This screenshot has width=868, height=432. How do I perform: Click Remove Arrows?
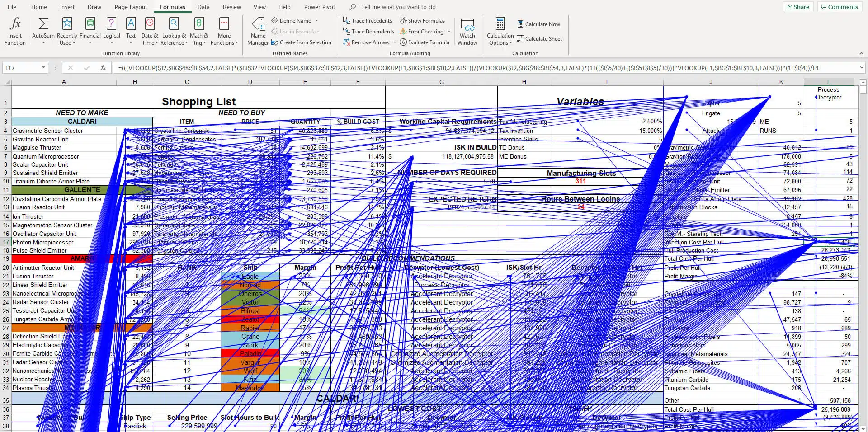tap(366, 42)
